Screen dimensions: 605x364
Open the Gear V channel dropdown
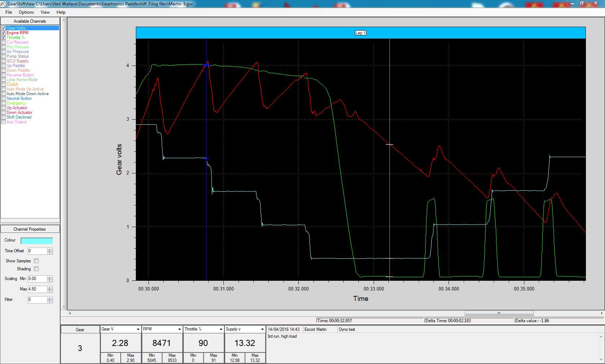(x=138, y=329)
